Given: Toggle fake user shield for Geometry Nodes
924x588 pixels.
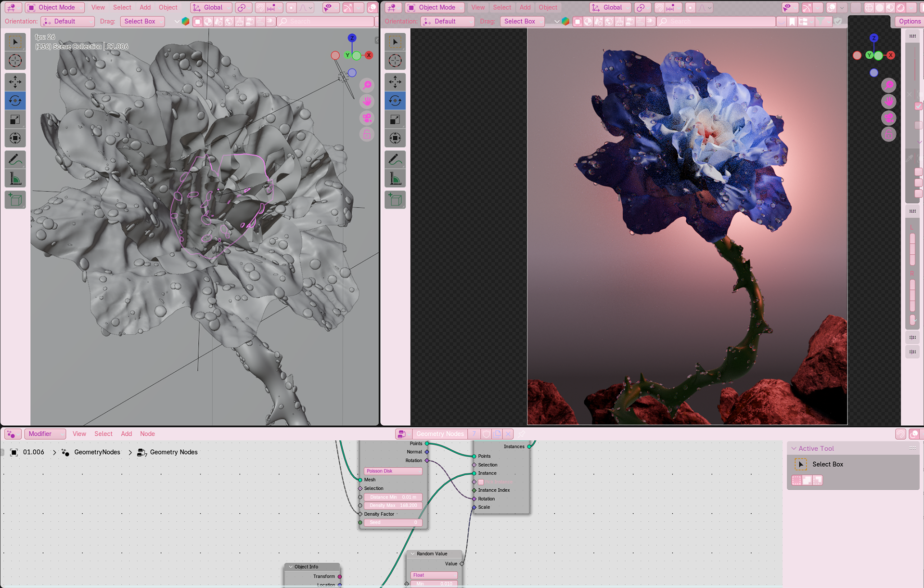Looking at the screenshot, I should click(x=486, y=434).
